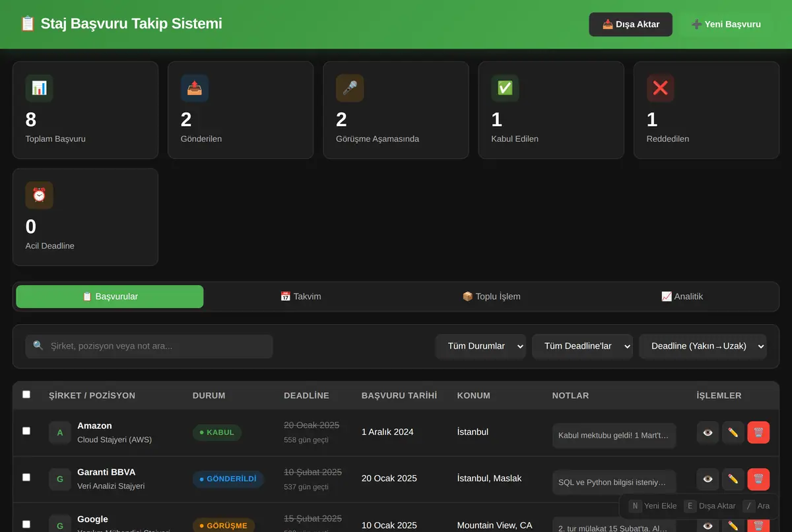The height and width of the screenshot is (532, 792).
Task: Click the Yeni Başvuru button
Action: point(726,24)
